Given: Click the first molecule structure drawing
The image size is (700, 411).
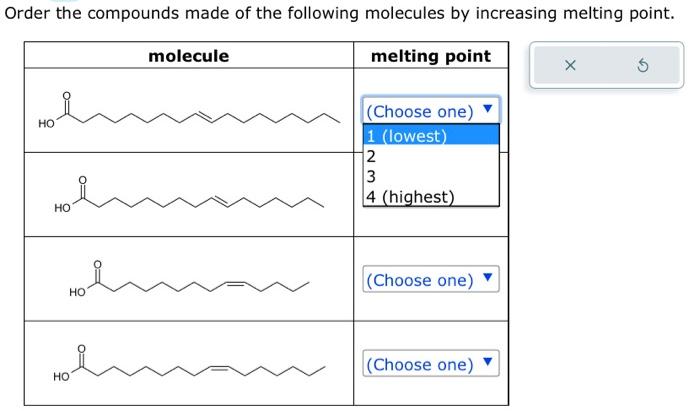Looking at the screenshot, I should (x=189, y=111).
